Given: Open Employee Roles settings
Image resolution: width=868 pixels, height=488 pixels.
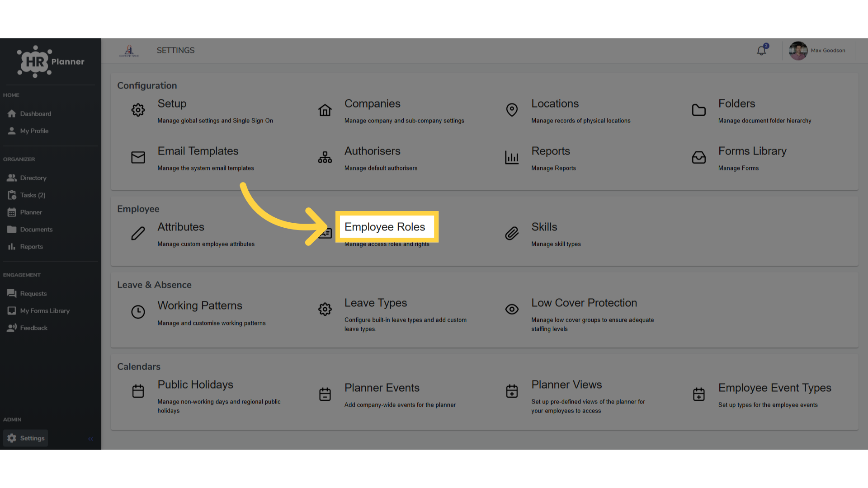Looking at the screenshot, I should [385, 227].
